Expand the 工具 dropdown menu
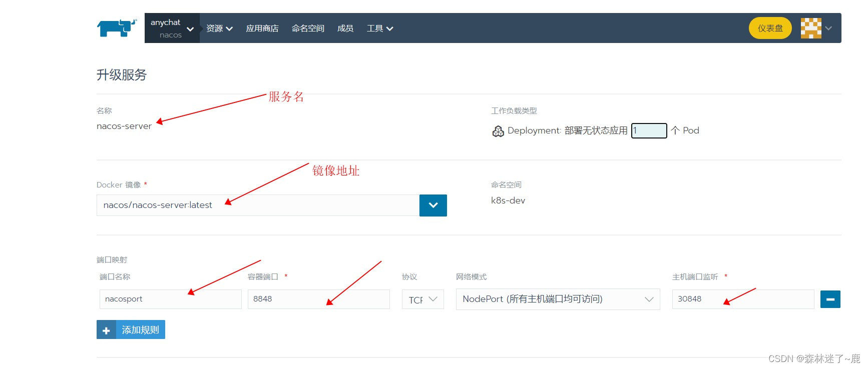 [380, 28]
